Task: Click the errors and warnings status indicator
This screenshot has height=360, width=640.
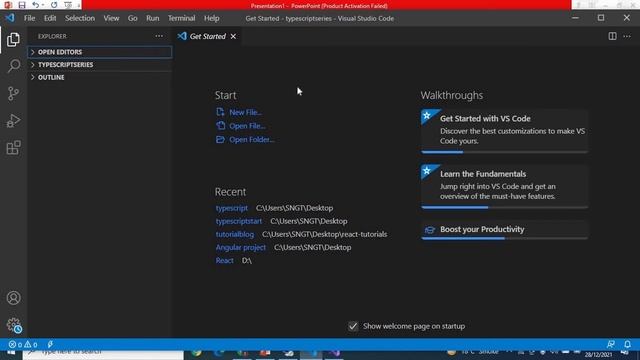Action: coord(23,344)
